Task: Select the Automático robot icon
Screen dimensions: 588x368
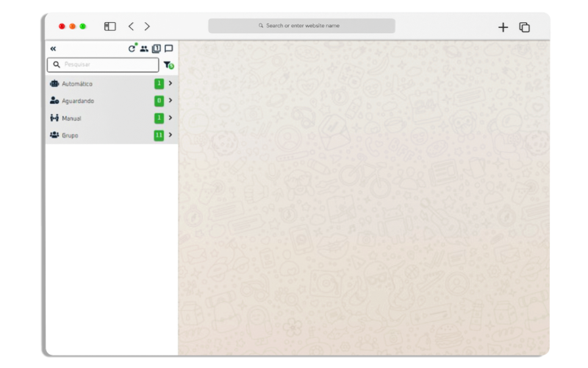Action: tap(54, 83)
